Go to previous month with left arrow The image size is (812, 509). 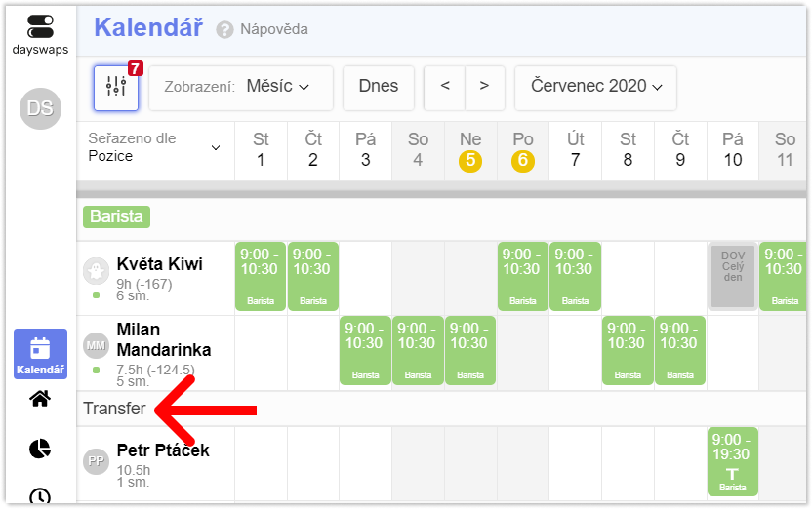pos(444,88)
